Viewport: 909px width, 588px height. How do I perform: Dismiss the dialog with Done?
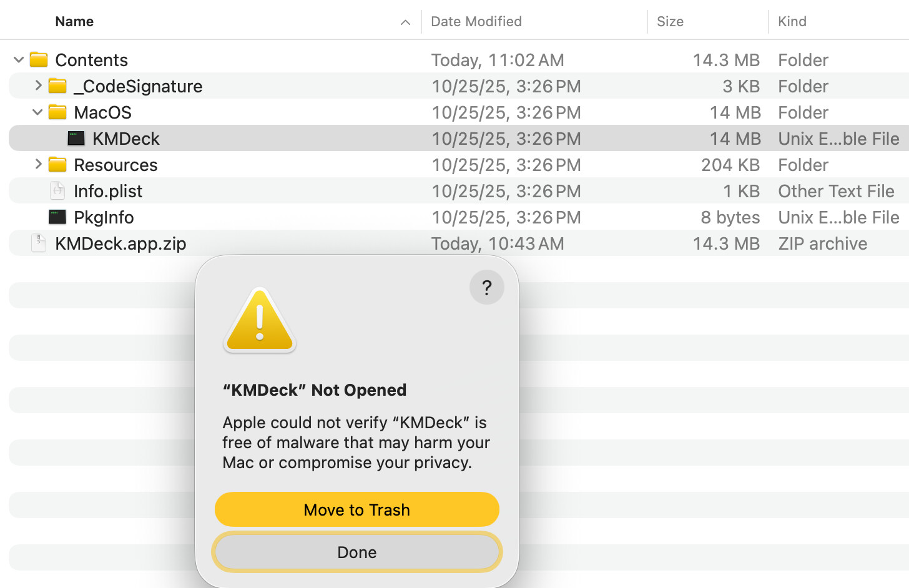357,552
